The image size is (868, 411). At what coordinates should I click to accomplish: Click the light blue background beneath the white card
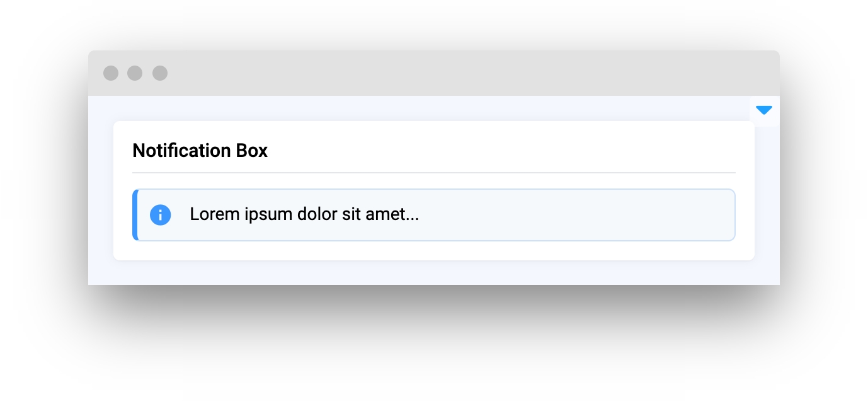(x=434, y=273)
